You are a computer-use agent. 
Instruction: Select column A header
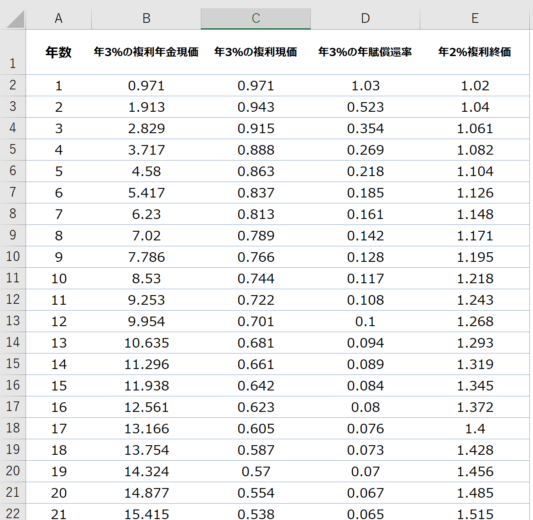[x=59, y=18]
